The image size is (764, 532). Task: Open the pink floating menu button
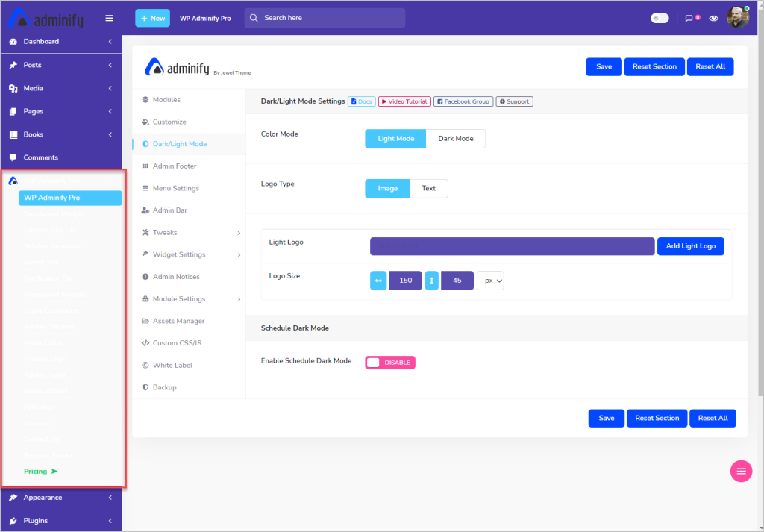741,471
